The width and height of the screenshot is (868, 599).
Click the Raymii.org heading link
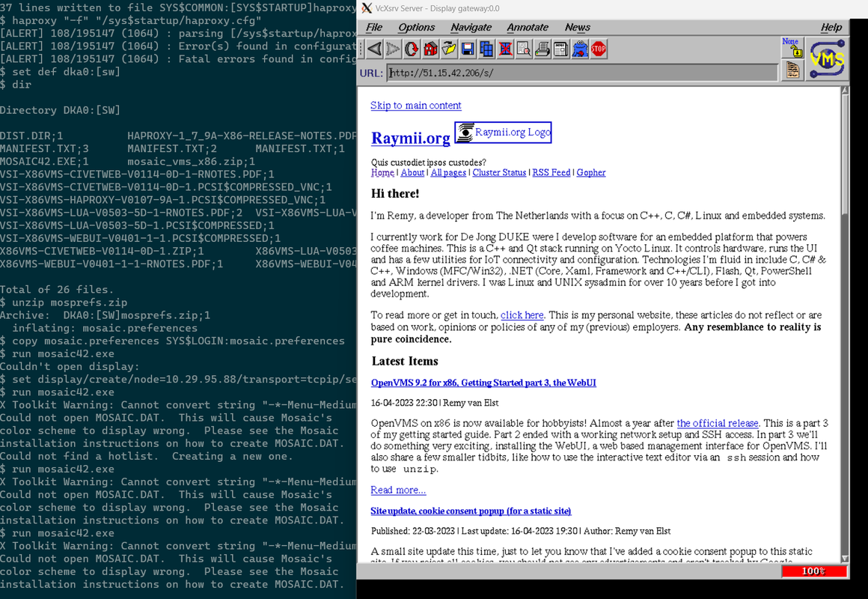(x=411, y=138)
